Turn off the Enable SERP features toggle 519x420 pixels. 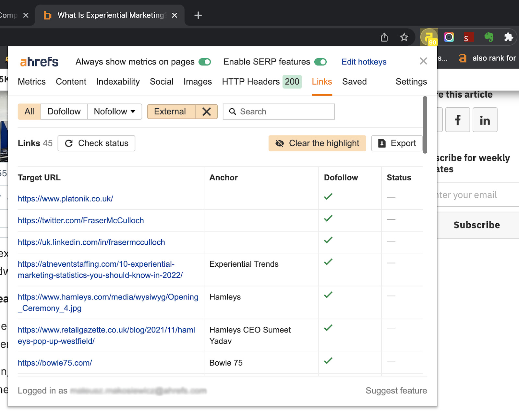click(320, 62)
